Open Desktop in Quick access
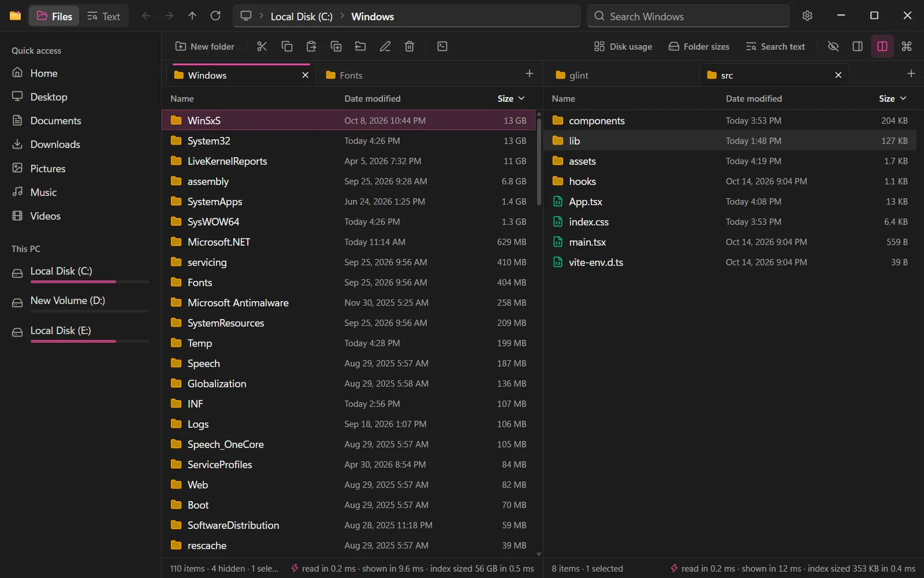The width and height of the screenshot is (924, 578). [81, 97]
